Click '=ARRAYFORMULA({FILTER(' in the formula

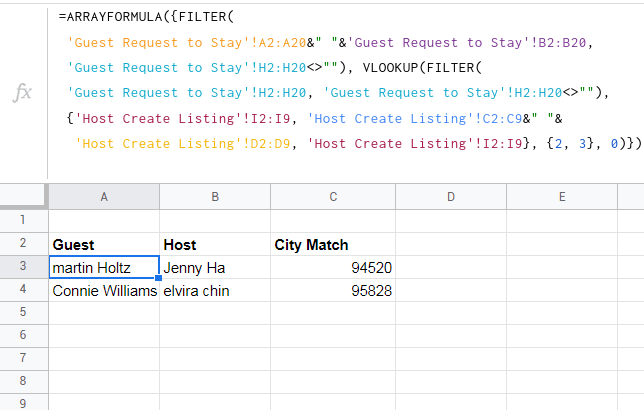(x=146, y=17)
